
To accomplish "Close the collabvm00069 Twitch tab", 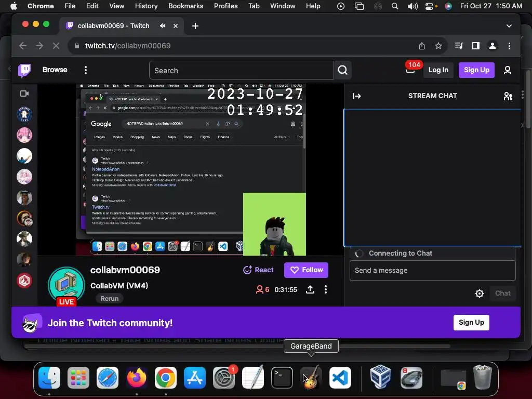I will (x=176, y=26).
